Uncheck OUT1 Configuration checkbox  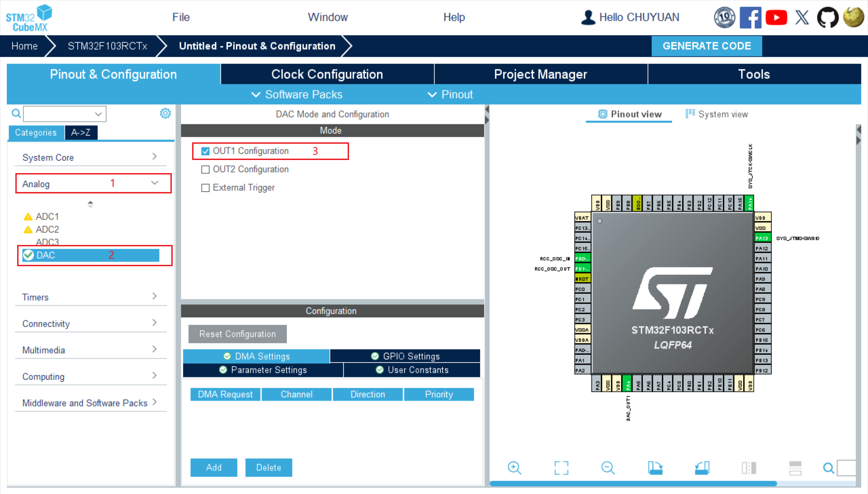pos(205,151)
